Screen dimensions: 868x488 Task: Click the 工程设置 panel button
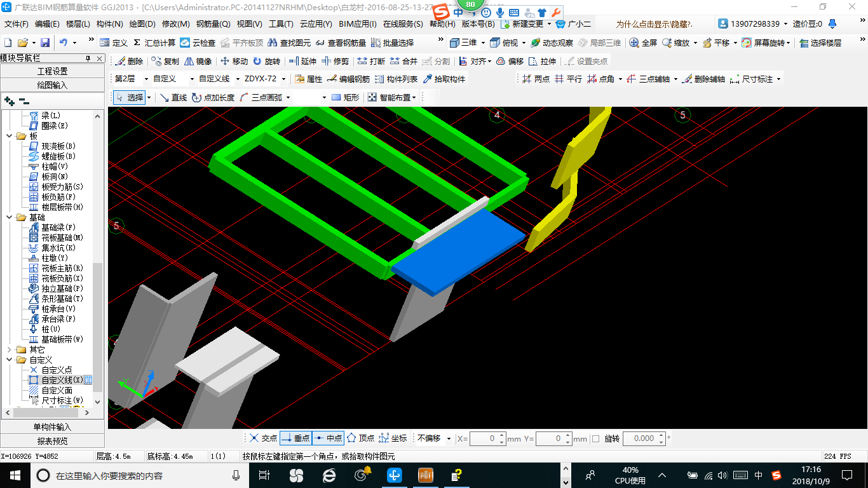(52, 71)
